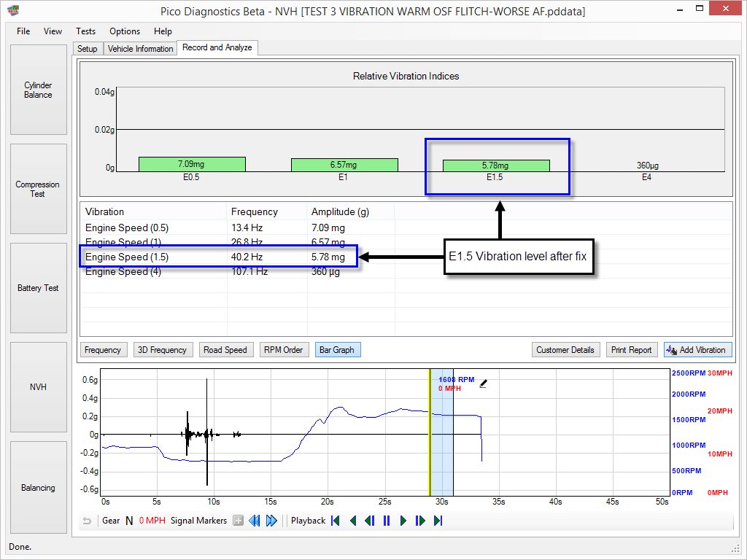Click the E1 bar showing 6.57mg

pyautogui.click(x=344, y=165)
